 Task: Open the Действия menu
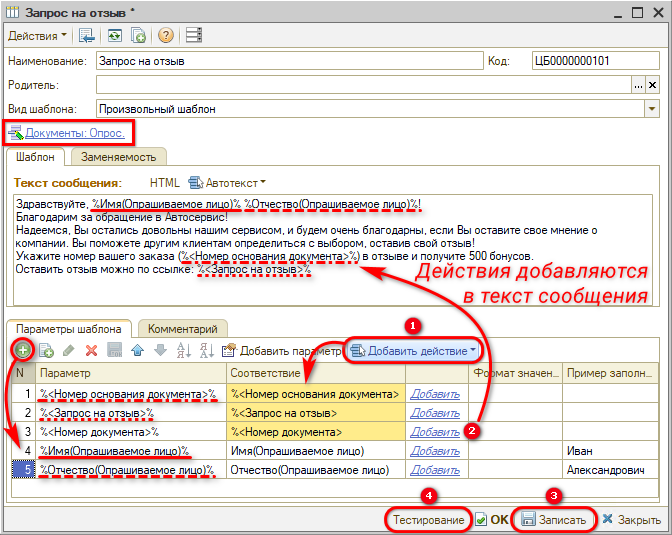click(x=37, y=36)
